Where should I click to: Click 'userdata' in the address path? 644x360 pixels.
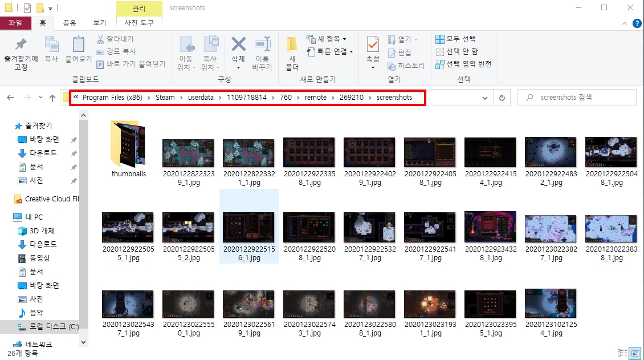201,98
